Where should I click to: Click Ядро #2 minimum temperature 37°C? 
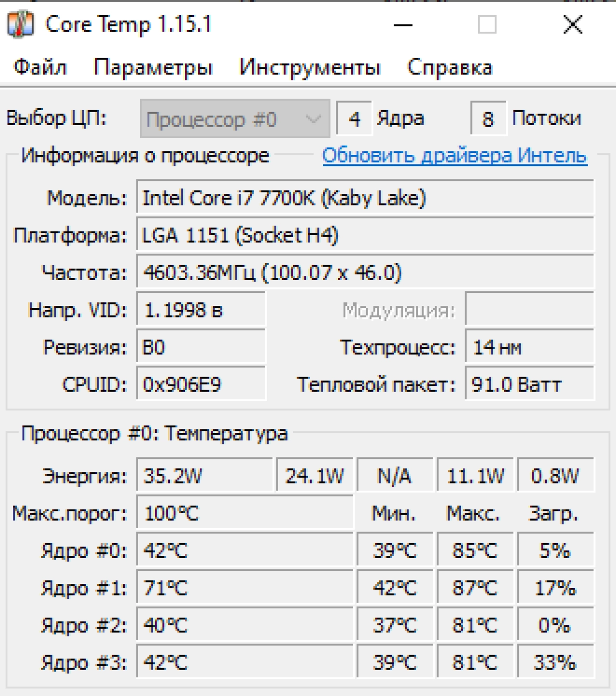pyautogui.click(x=395, y=625)
